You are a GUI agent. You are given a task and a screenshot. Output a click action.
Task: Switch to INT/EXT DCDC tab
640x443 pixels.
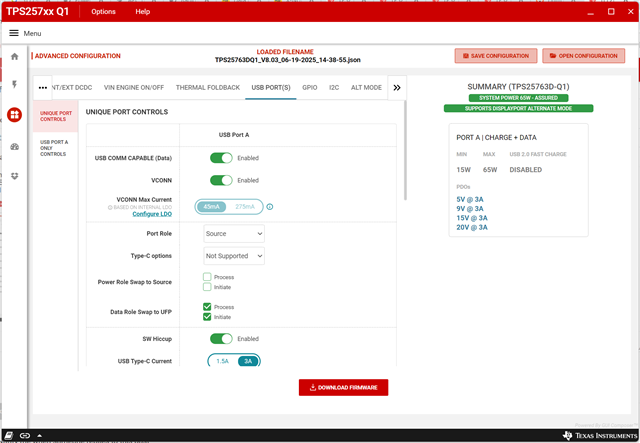[72, 88]
